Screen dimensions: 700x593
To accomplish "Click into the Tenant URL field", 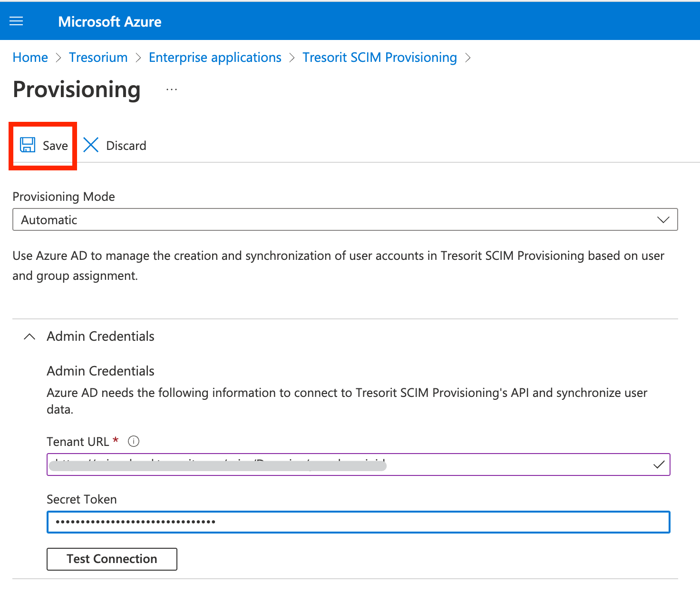I will pos(359,465).
